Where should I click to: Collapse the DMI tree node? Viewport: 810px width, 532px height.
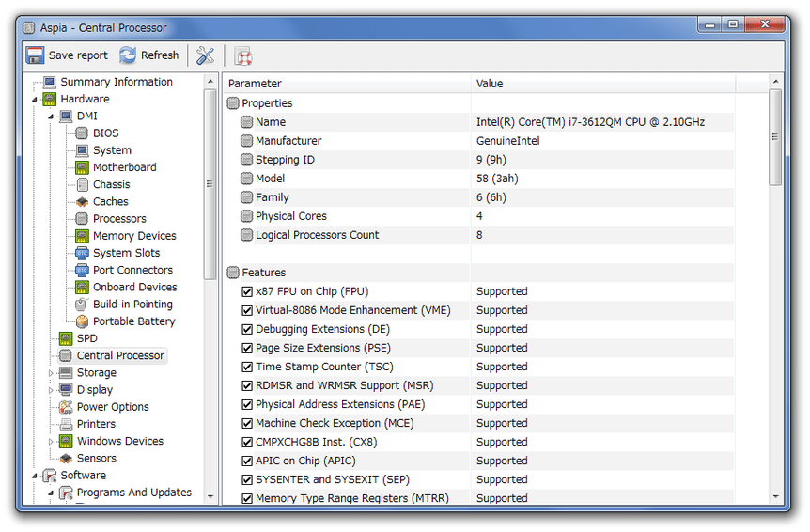tap(51, 117)
